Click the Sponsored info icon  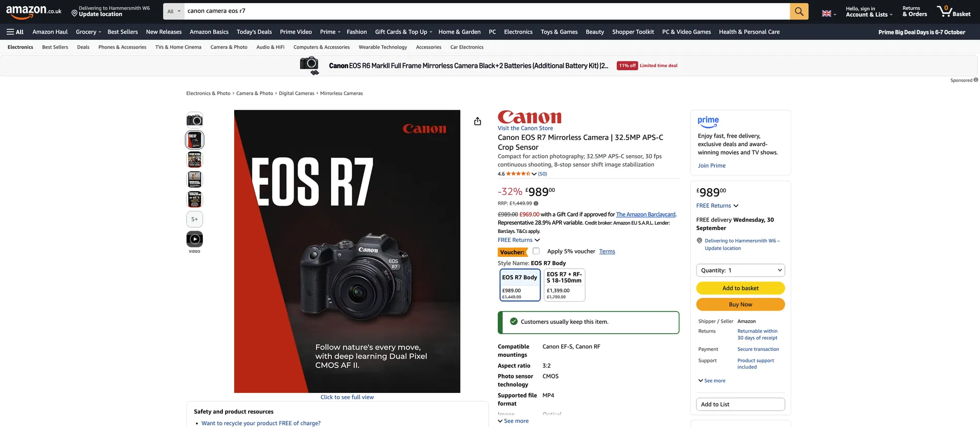(x=976, y=80)
